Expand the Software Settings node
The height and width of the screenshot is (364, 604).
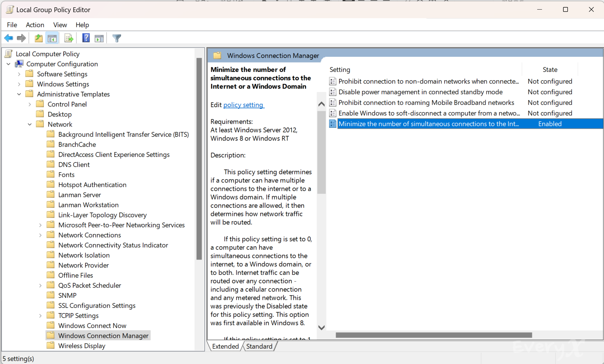point(19,74)
